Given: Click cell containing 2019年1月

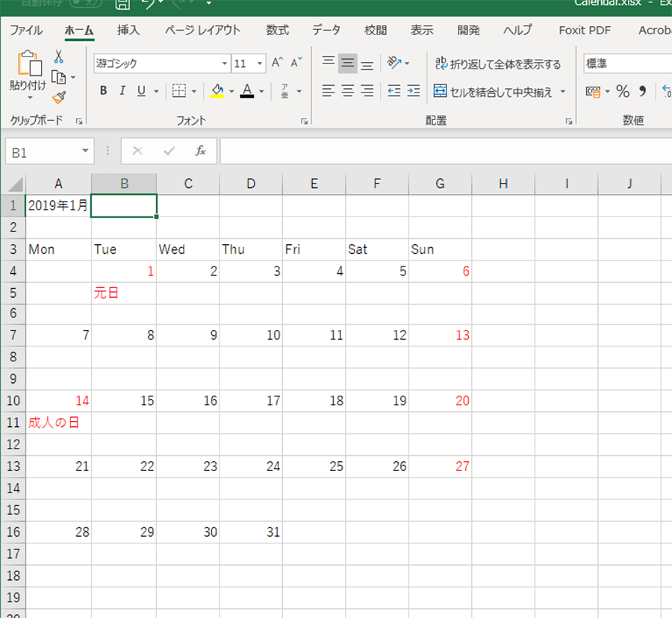Looking at the screenshot, I should click(x=58, y=205).
